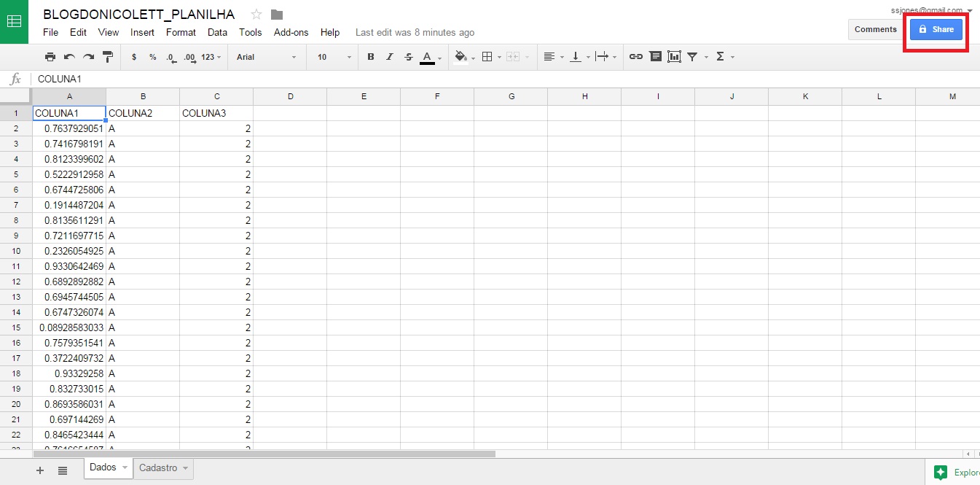Switch to the Cadastro sheet tab

pos(158,468)
